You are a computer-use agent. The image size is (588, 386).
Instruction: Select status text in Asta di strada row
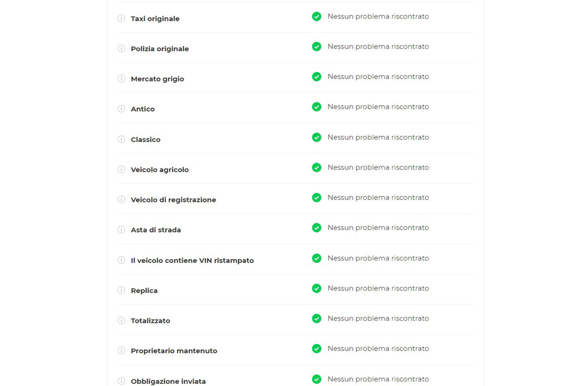(378, 228)
